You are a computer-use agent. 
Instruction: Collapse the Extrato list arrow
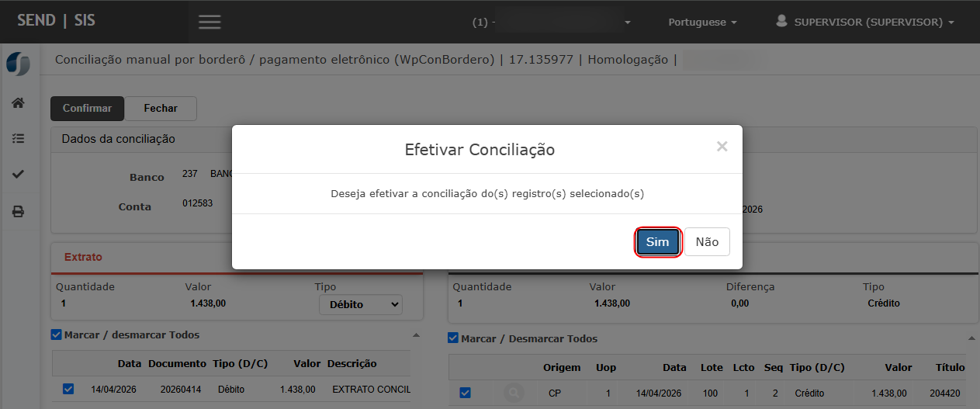tap(416, 335)
